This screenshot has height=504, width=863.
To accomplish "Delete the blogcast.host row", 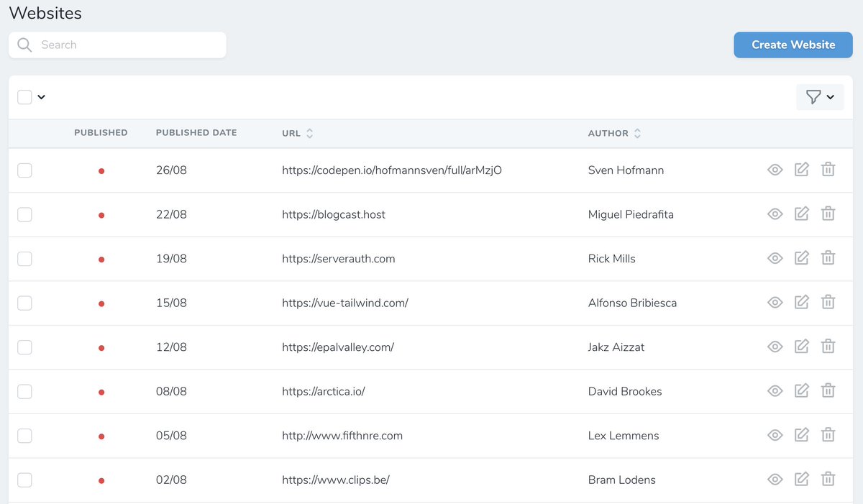I will tap(828, 214).
